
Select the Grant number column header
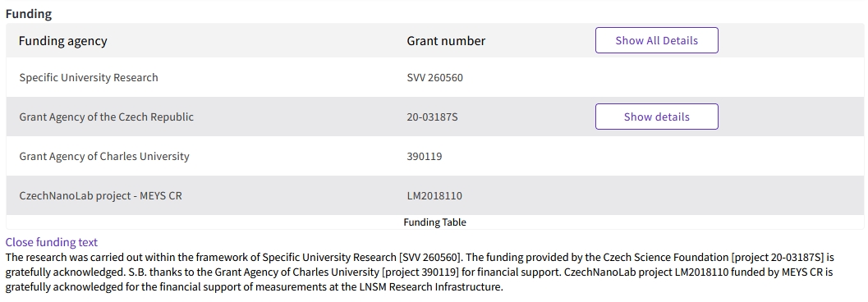(446, 41)
